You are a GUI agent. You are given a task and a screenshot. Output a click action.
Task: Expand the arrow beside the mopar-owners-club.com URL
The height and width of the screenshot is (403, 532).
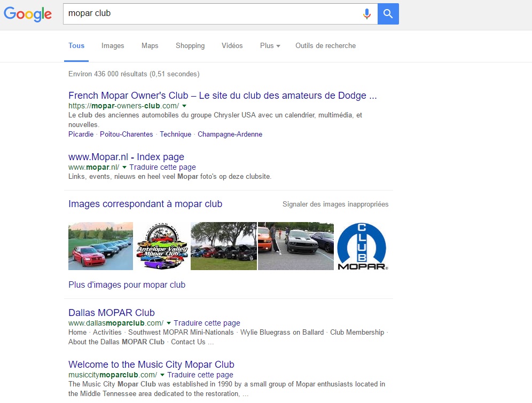[184, 106]
